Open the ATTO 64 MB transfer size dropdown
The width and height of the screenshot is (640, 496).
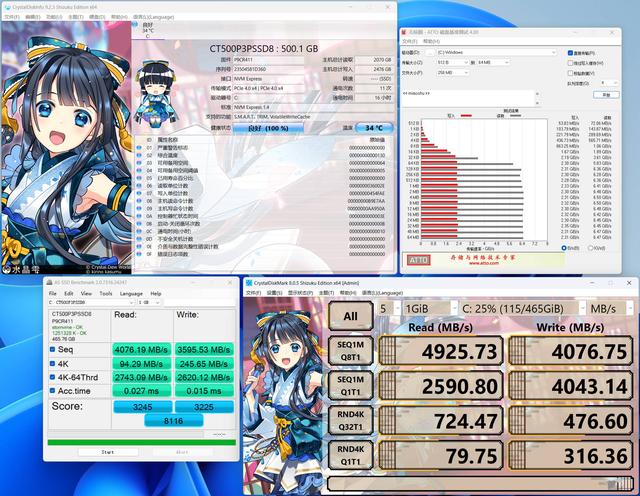coord(493,62)
